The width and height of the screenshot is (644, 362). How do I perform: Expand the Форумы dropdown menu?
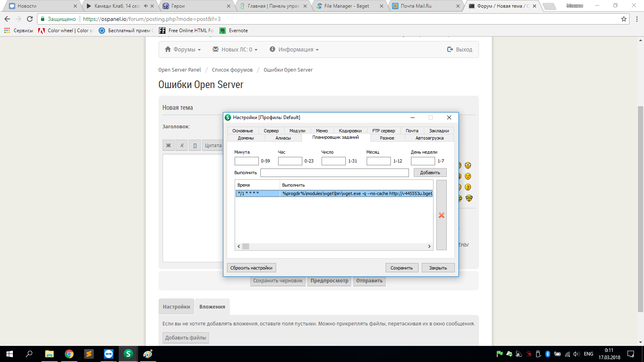(x=183, y=49)
